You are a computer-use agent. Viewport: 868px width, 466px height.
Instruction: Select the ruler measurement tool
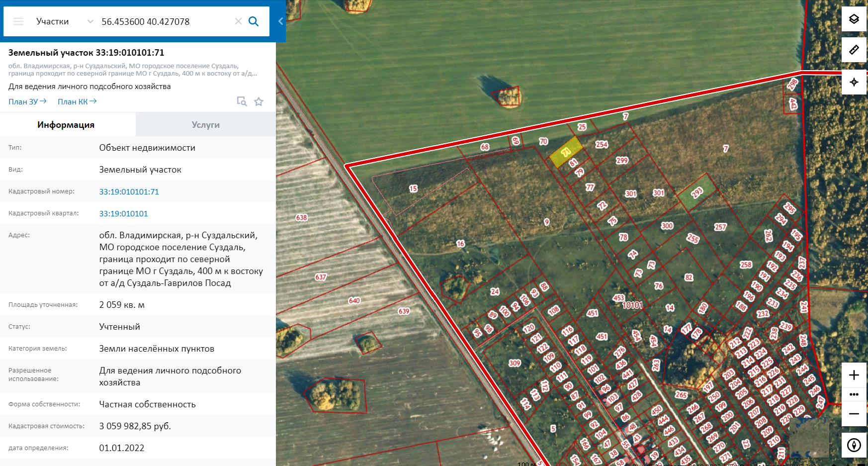pos(854,50)
